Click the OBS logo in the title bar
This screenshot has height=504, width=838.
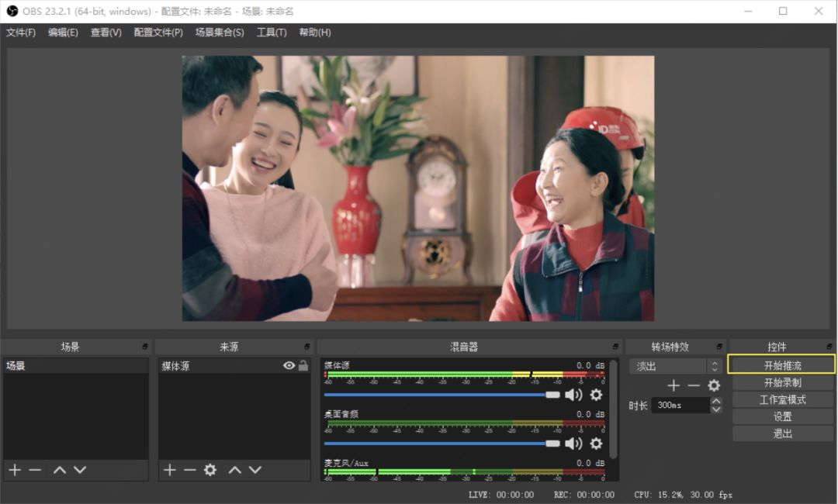[x=12, y=11]
